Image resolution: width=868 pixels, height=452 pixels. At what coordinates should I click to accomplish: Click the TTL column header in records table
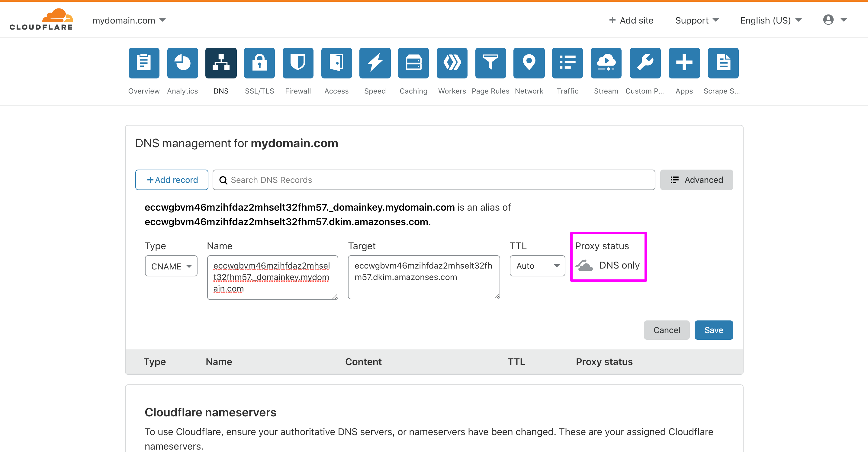(x=516, y=362)
